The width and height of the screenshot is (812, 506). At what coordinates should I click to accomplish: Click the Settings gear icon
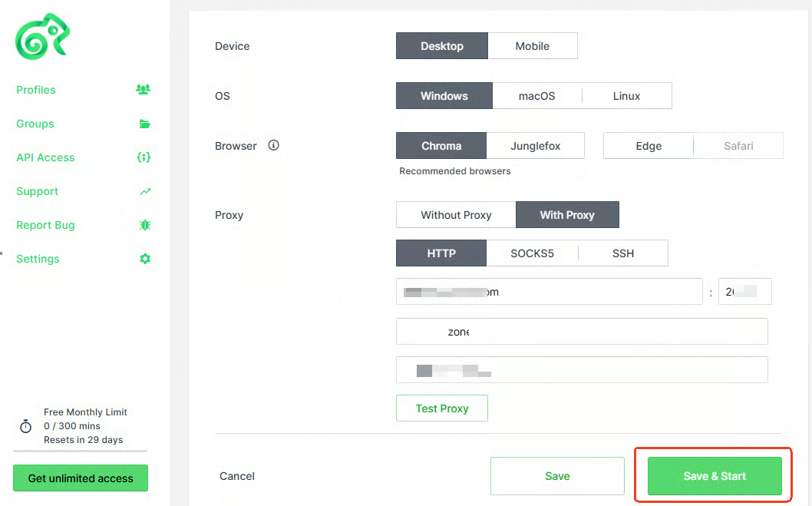144,259
